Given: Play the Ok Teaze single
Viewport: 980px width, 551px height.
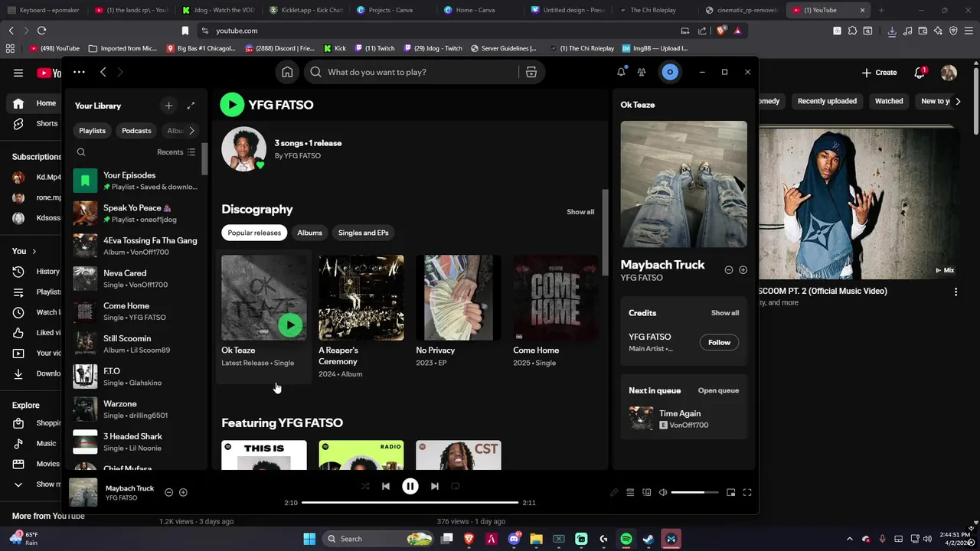Looking at the screenshot, I should (x=290, y=325).
